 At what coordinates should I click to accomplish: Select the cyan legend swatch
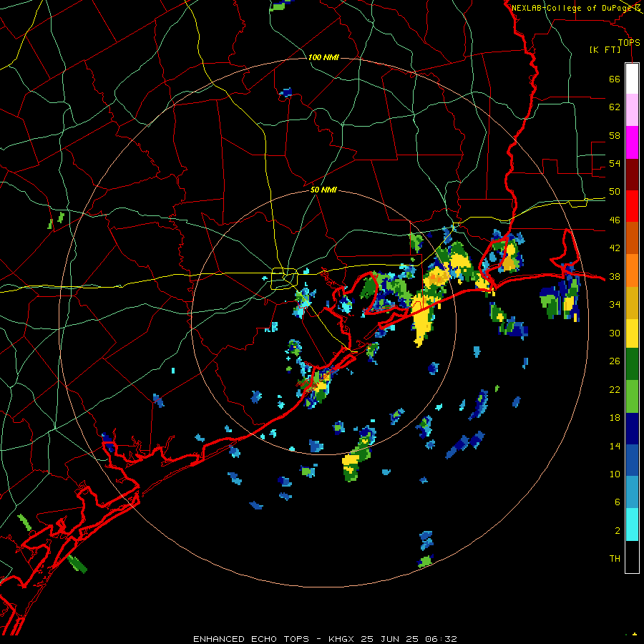(632, 525)
